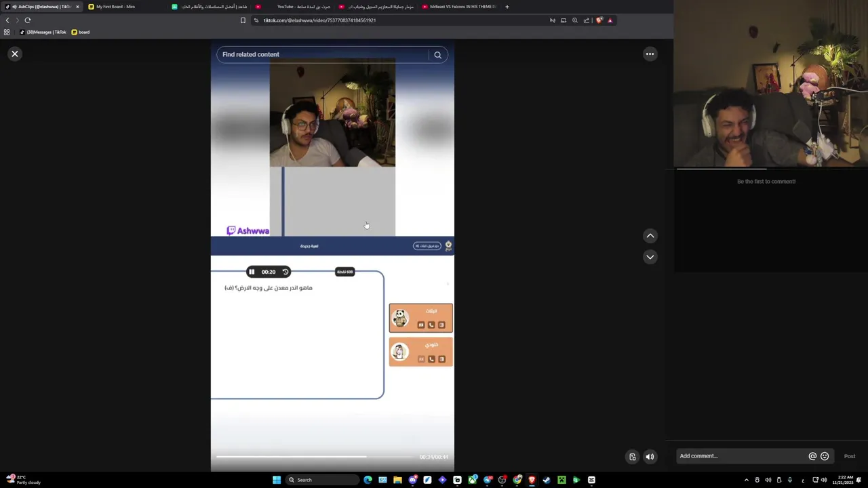868x488 pixels.
Task: Open the emoji picker in comment box
Action: coord(825,456)
